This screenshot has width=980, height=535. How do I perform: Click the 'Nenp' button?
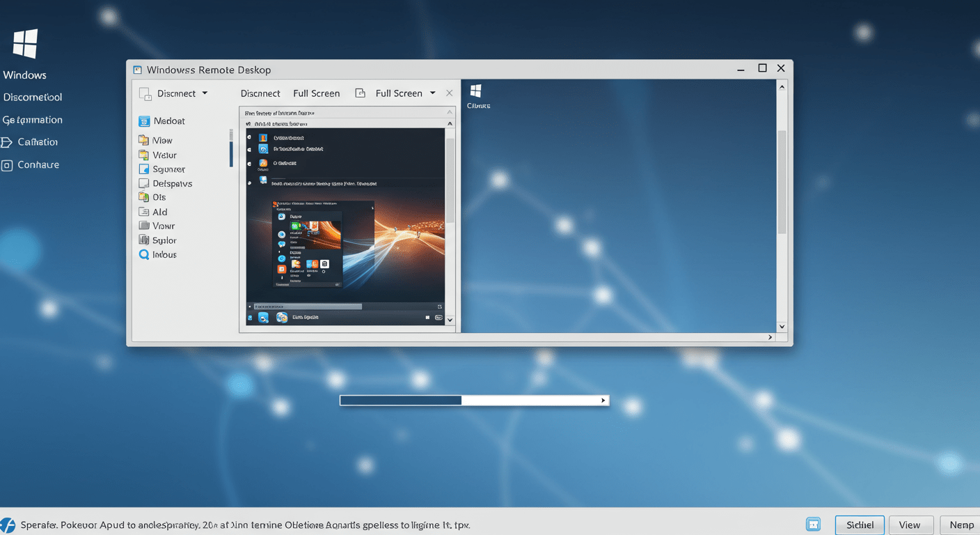pos(961,525)
